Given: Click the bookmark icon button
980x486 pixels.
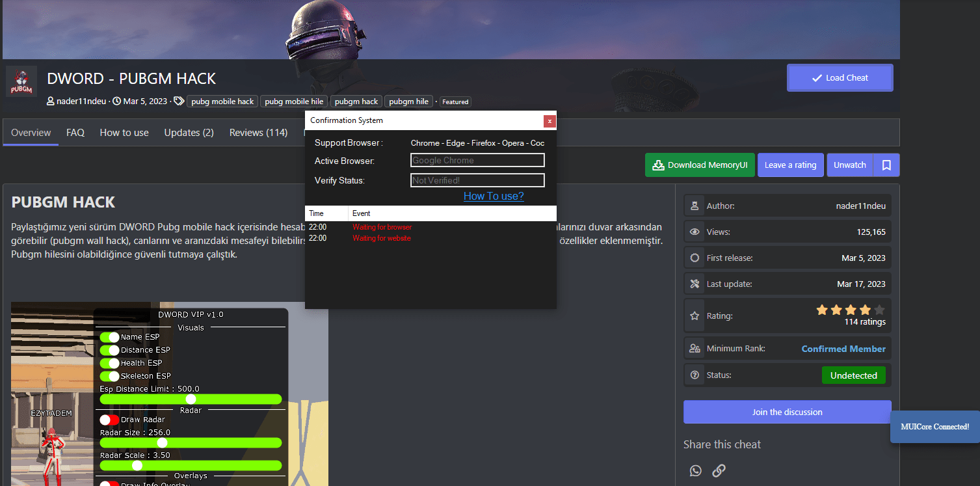Looking at the screenshot, I should 886,165.
